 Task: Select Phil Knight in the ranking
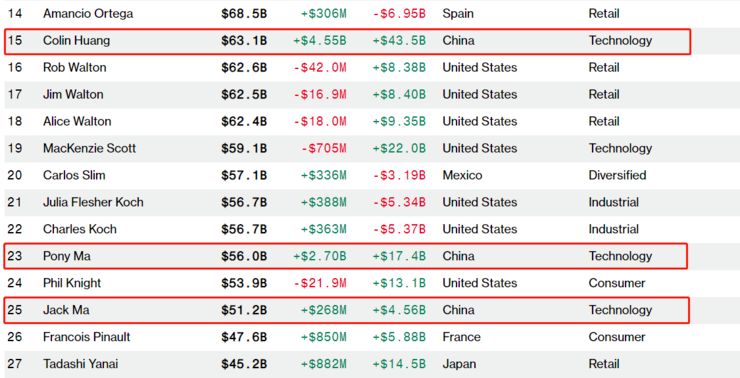(x=72, y=283)
